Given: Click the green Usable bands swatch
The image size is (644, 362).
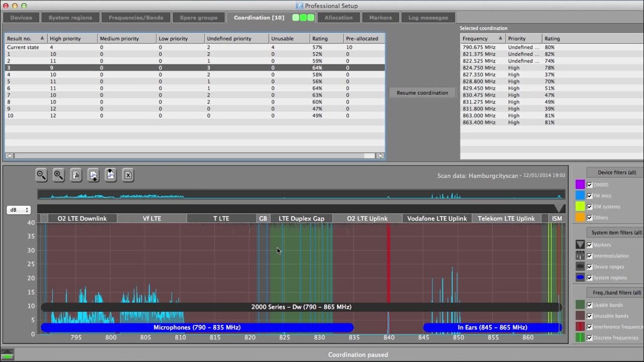Looking at the screenshot, I should [580, 305].
